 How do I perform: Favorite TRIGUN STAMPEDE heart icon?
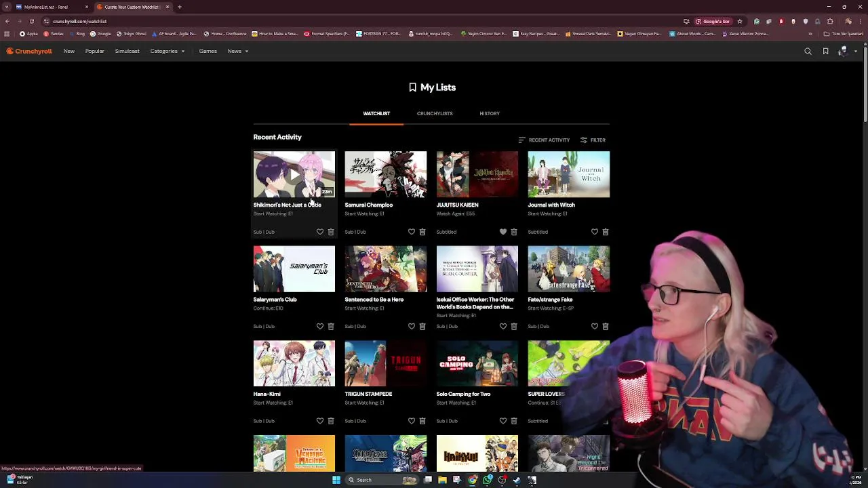[x=412, y=421]
